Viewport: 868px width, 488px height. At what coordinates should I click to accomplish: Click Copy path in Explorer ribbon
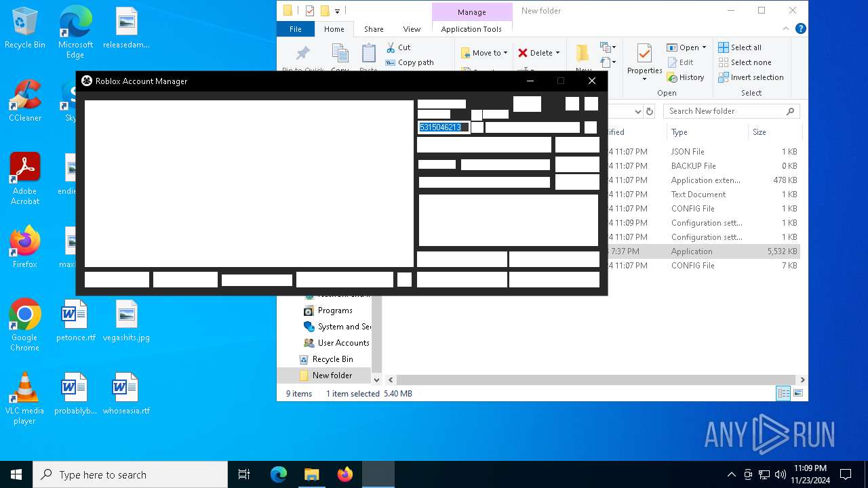(410, 62)
